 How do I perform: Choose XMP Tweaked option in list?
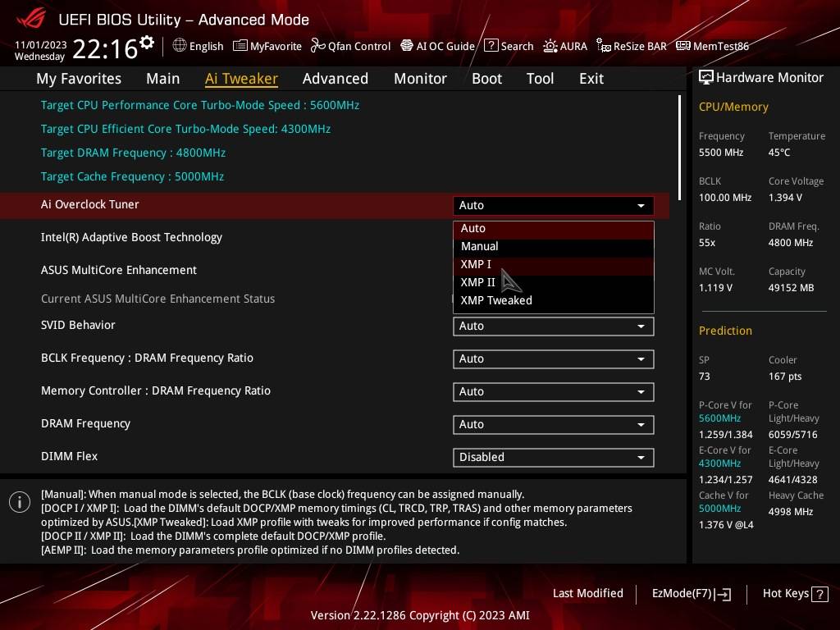point(496,300)
